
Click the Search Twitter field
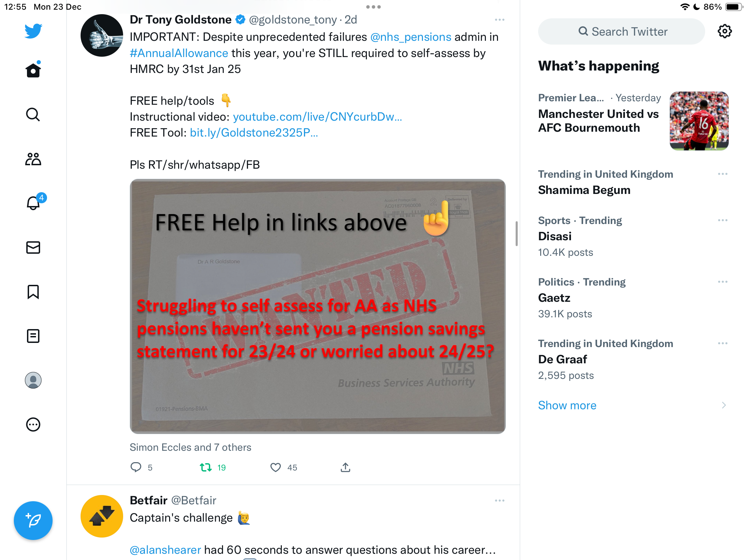621,31
